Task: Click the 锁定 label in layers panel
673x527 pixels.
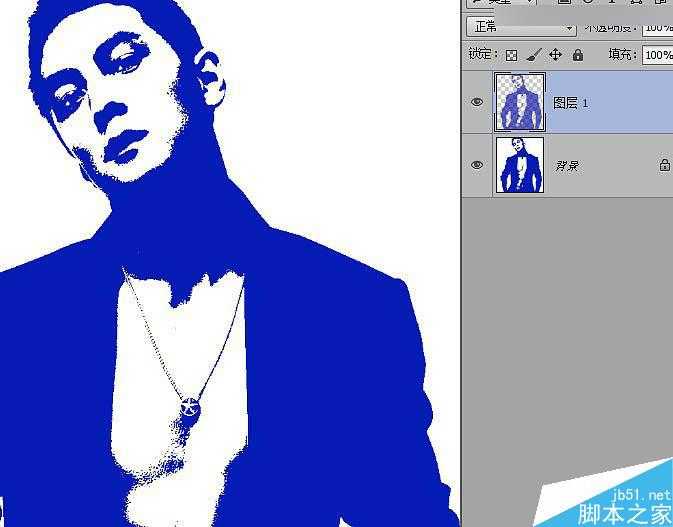Action: [482, 55]
